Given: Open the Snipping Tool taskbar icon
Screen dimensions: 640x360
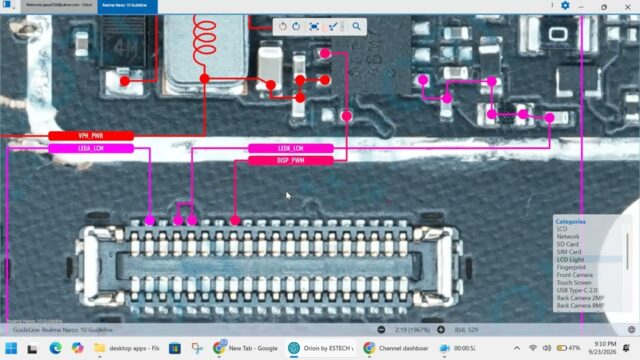Looking at the screenshot, I should (x=197, y=348).
